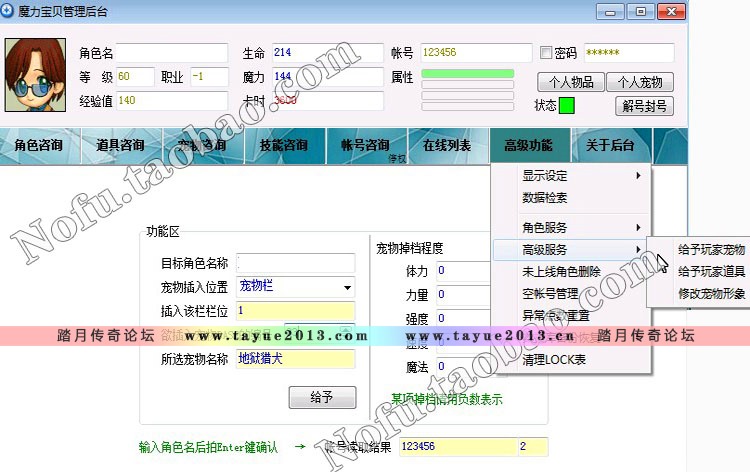This screenshot has height=472, width=750.
Task: Expand 显示设定 submenu arrow
Action: coord(638,176)
